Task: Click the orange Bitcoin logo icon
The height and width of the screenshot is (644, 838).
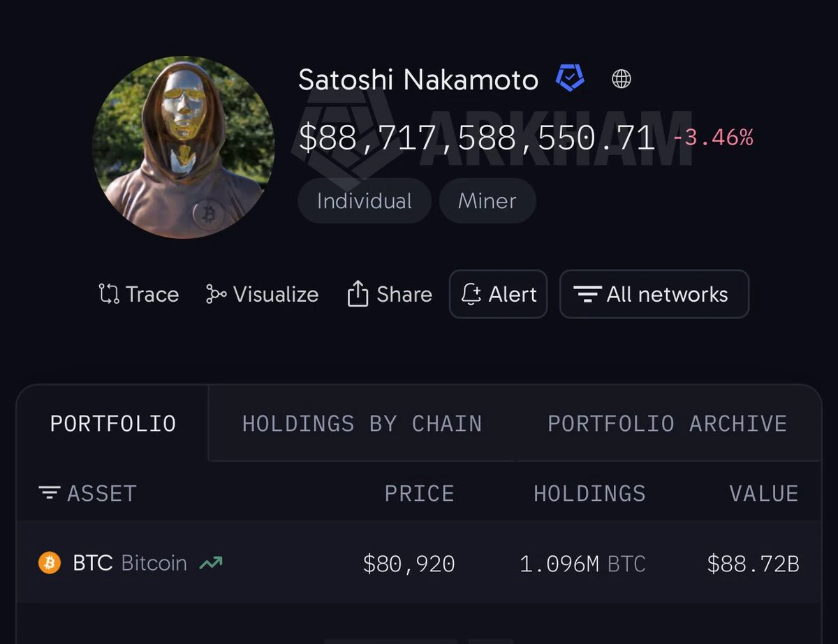Action: point(50,562)
